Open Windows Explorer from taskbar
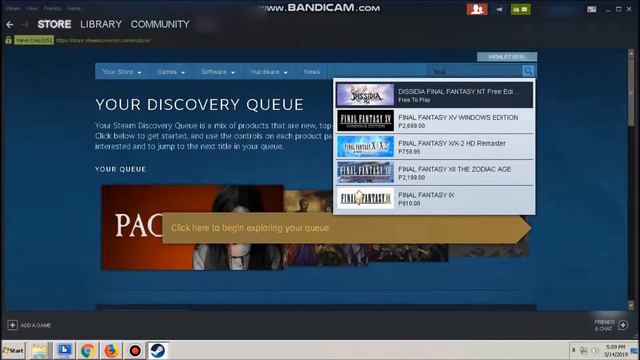 [x=40, y=350]
